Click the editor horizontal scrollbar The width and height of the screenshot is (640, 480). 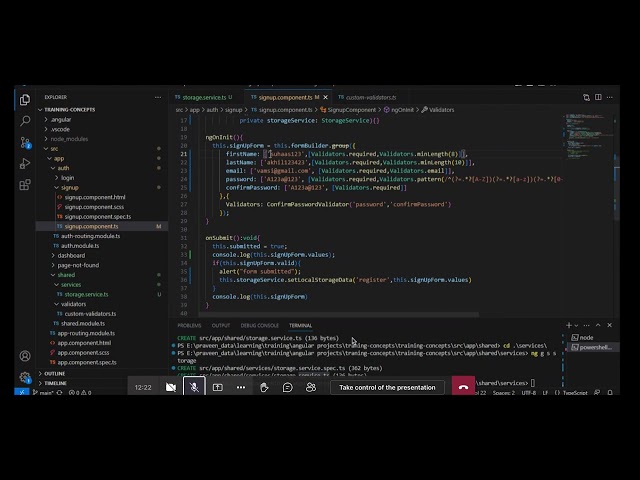coord(339,315)
